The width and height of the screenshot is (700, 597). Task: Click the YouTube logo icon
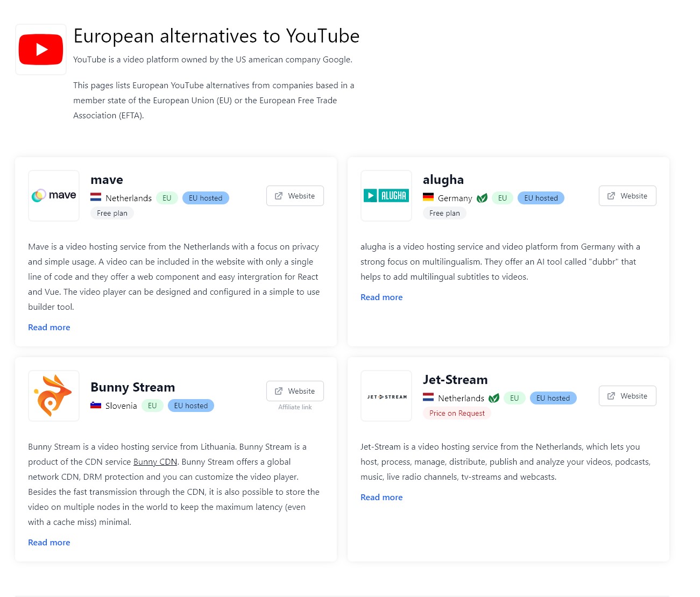(x=41, y=49)
